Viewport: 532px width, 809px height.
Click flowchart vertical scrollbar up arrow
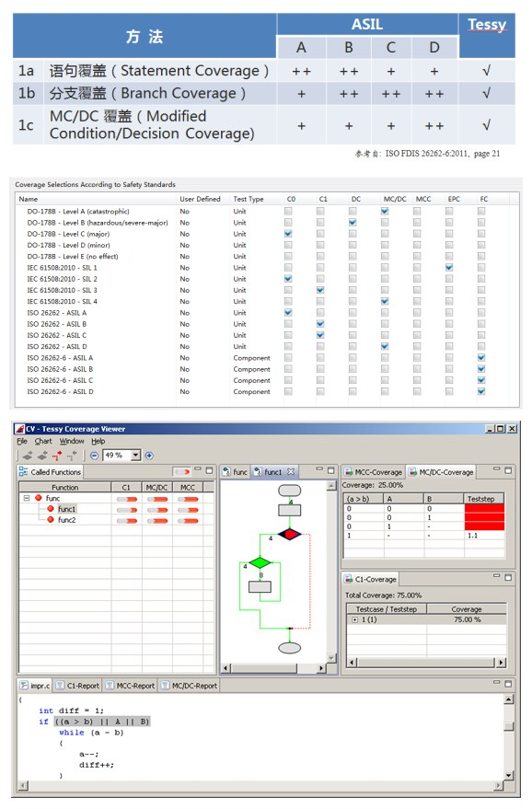[x=331, y=486]
